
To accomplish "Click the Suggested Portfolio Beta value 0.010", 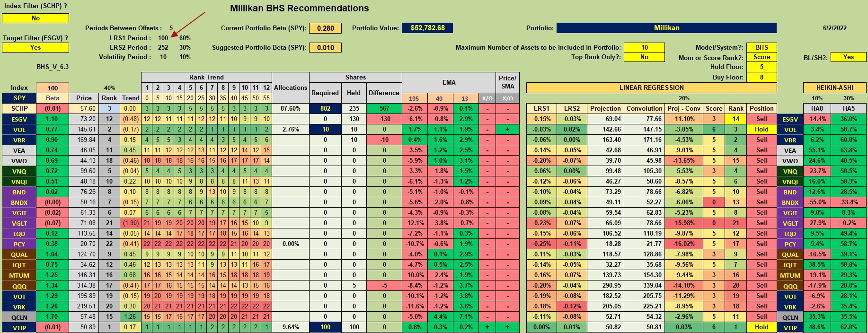I will click(326, 48).
